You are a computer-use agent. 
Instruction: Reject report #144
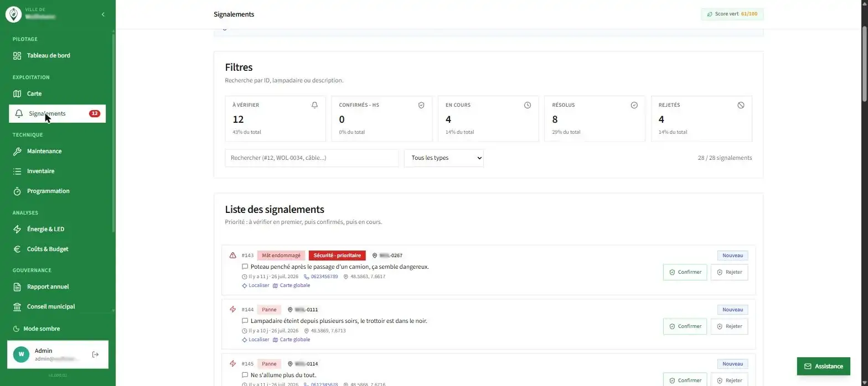[729, 326]
